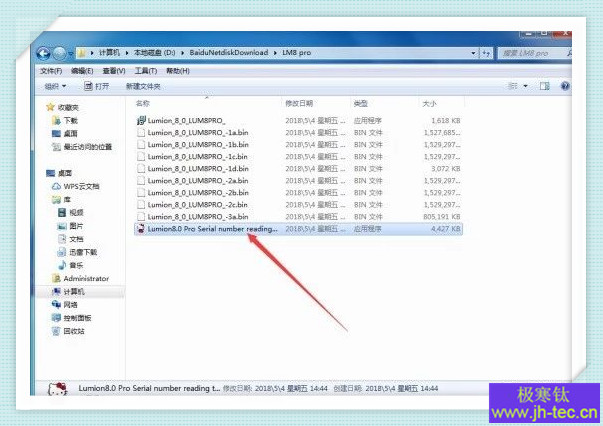The width and height of the screenshot is (603, 426).
Task: Open the view options dropdown arrow
Action: click(x=525, y=86)
